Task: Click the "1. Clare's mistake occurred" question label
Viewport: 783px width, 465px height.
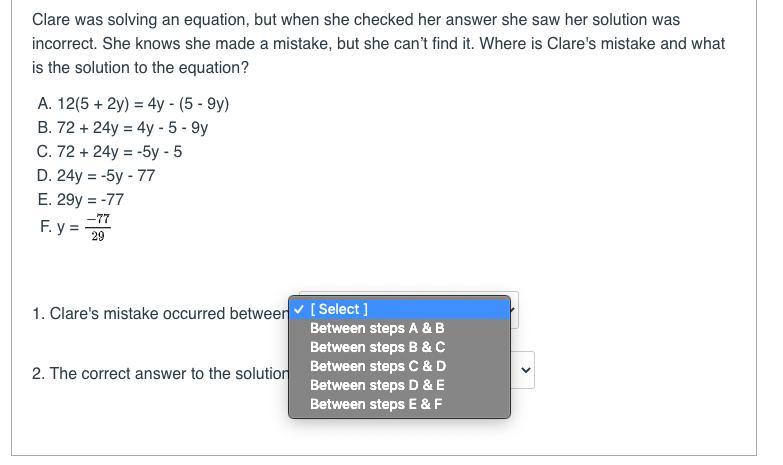Action: [x=159, y=314]
